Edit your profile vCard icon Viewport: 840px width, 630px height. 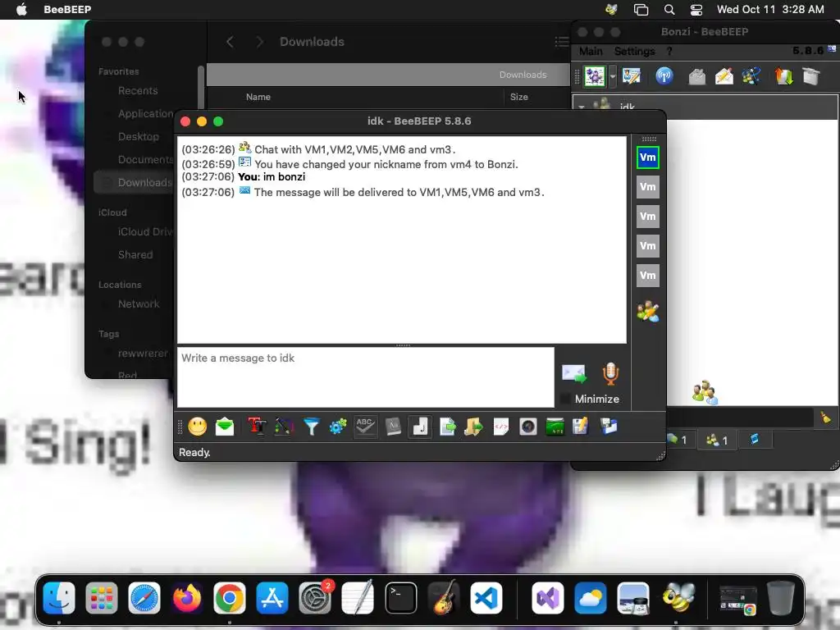pyautogui.click(x=632, y=76)
